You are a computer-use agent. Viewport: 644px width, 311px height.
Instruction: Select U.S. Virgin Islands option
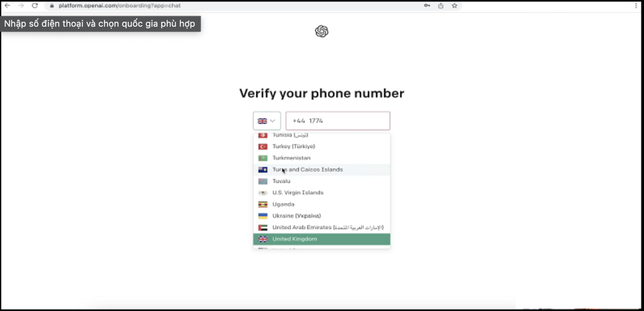click(298, 193)
